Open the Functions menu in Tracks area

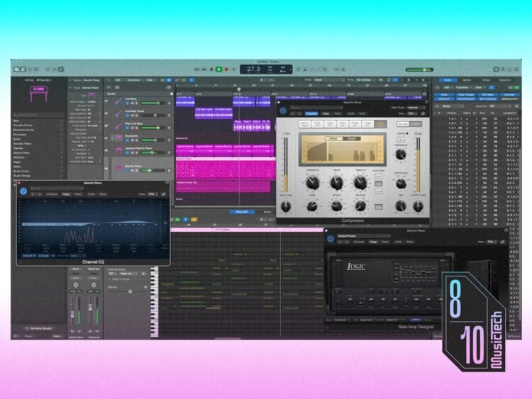tap(133, 80)
